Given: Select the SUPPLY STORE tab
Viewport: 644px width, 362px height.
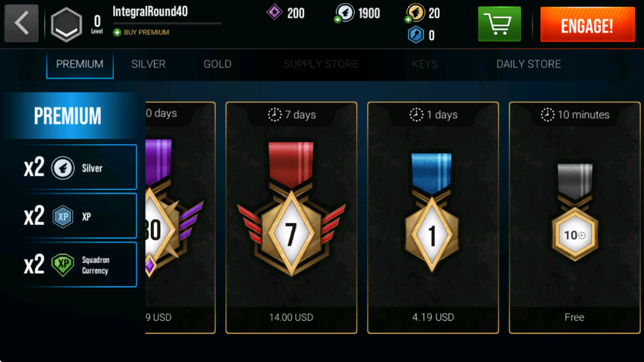Looking at the screenshot, I should (320, 64).
